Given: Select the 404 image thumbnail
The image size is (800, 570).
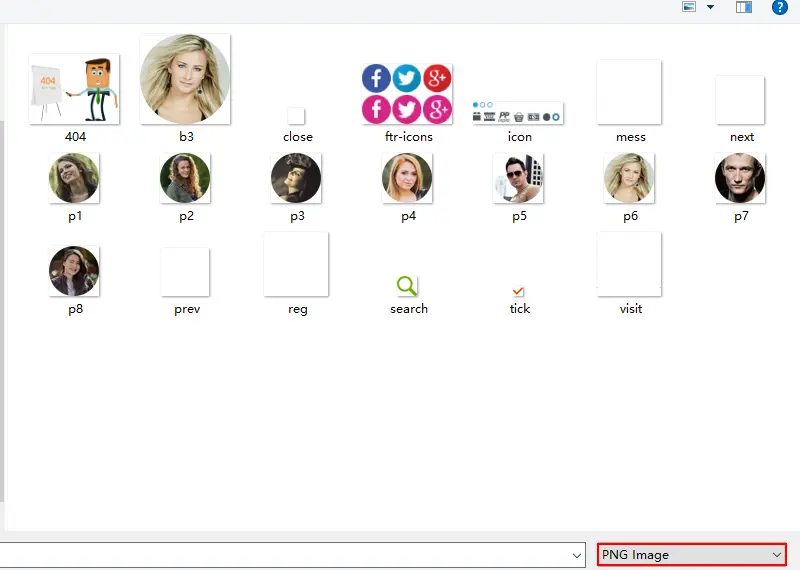Looking at the screenshot, I should click(x=74, y=89).
